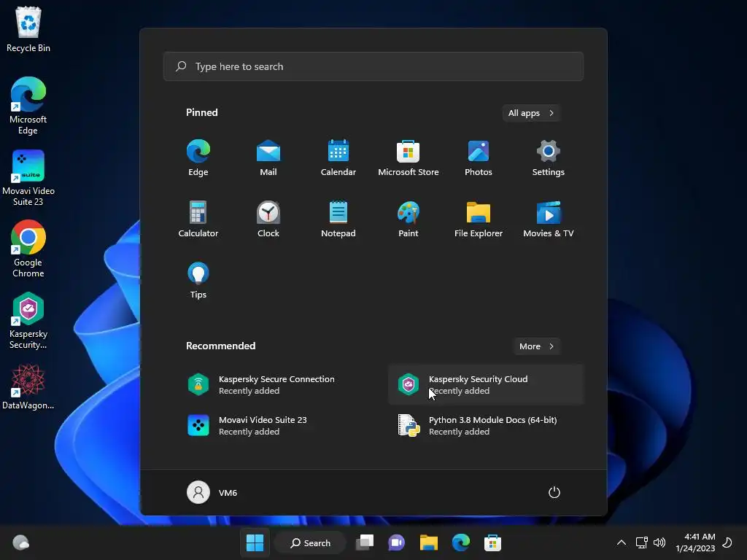Viewport: 747px width, 560px height.
Task: Select Kaspersky Security desktop shortcut
Action: tap(28, 321)
